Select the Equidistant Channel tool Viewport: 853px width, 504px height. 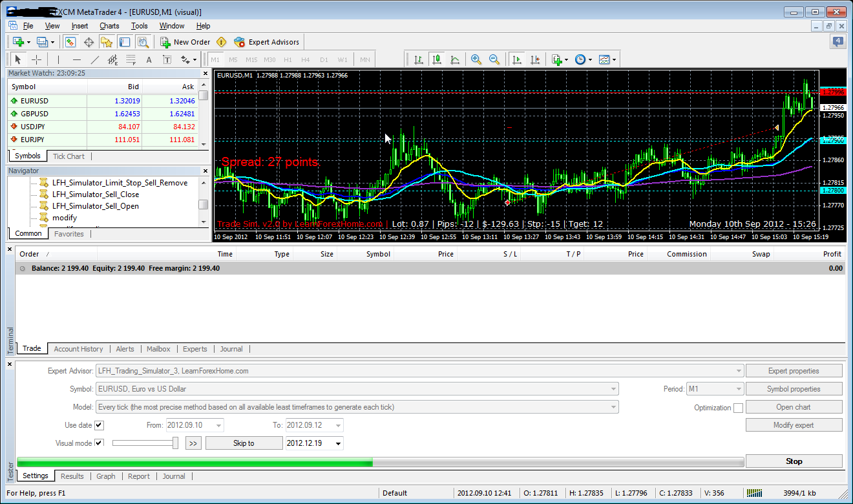click(112, 60)
